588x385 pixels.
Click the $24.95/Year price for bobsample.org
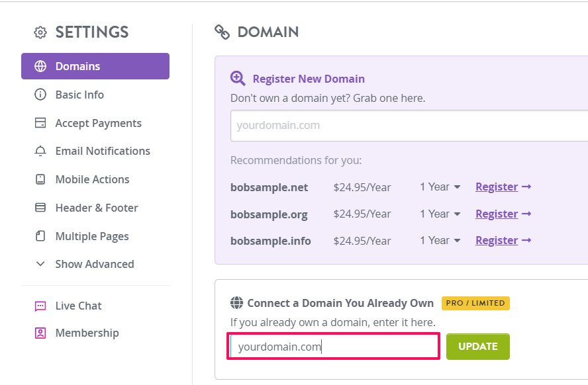362,214
